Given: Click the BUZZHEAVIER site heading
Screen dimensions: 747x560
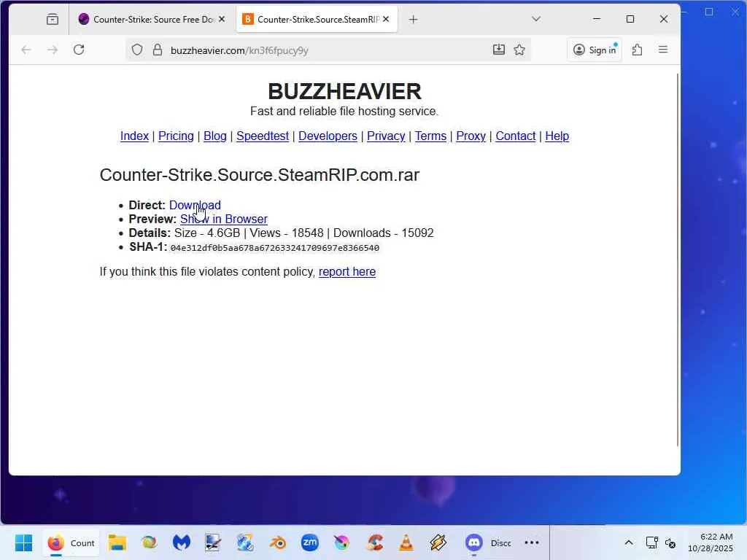Looking at the screenshot, I should pyautogui.click(x=344, y=91).
